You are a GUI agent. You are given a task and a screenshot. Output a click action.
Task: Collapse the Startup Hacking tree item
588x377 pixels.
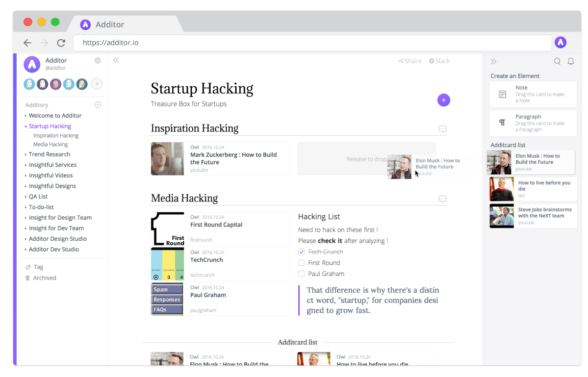[25, 126]
